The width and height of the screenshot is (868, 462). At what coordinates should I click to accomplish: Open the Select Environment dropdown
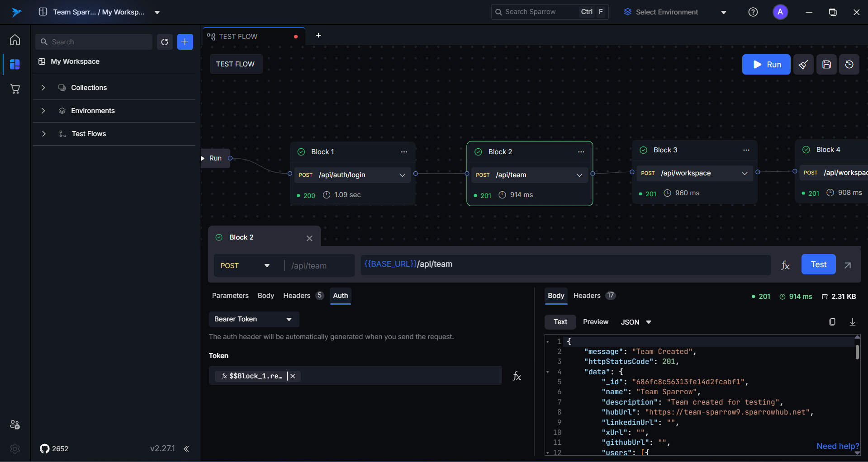point(675,12)
